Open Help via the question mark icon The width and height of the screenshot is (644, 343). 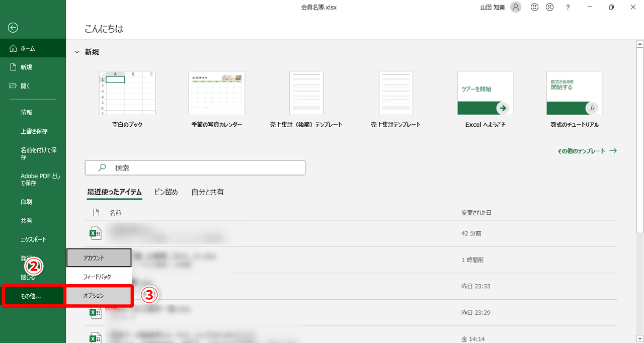568,7
